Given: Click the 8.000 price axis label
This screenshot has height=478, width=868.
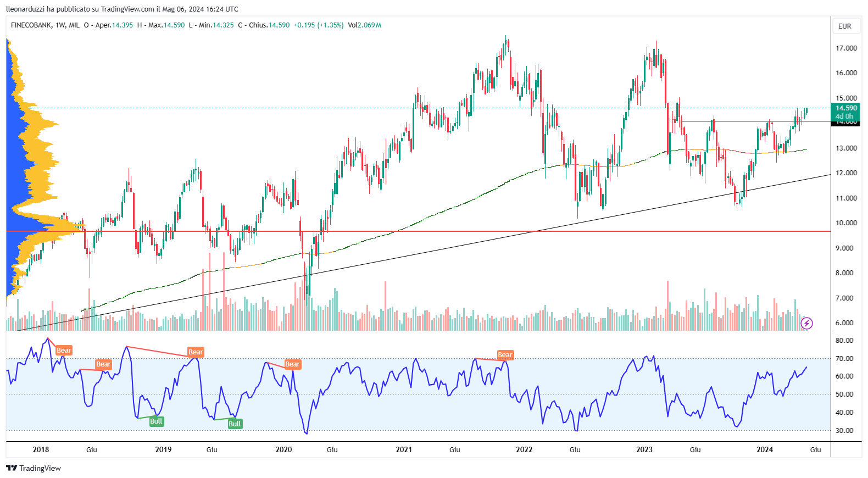Looking at the screenshot, I should coord(844,273).
